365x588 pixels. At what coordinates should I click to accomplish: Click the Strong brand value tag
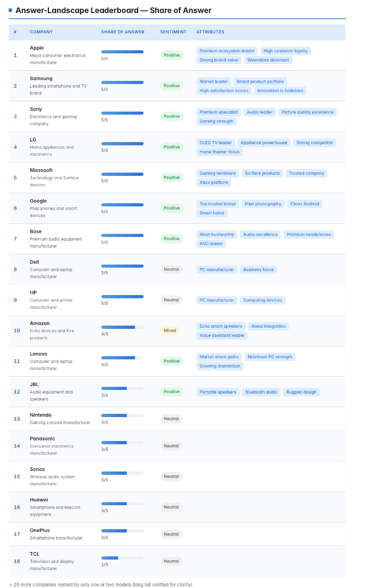[219, 60]
